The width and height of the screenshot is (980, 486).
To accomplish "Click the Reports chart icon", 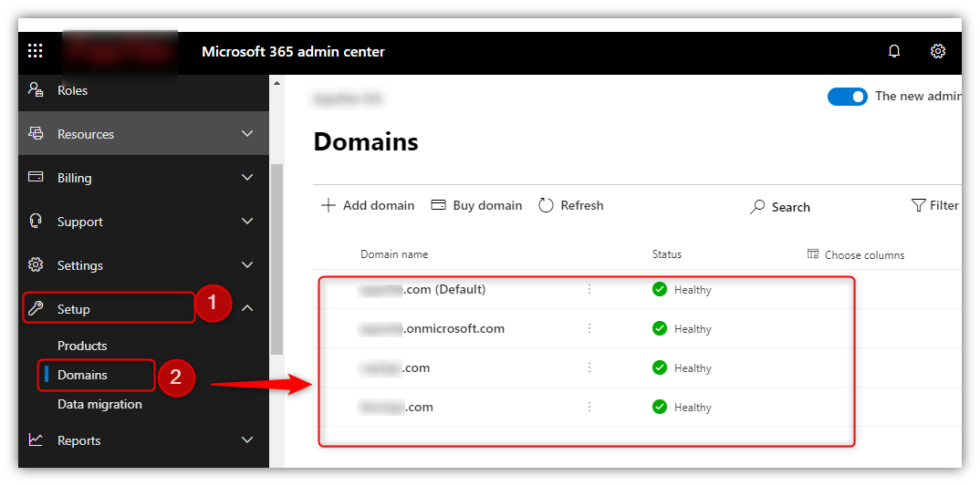I will pyautogui.click(x=36, y=439).
